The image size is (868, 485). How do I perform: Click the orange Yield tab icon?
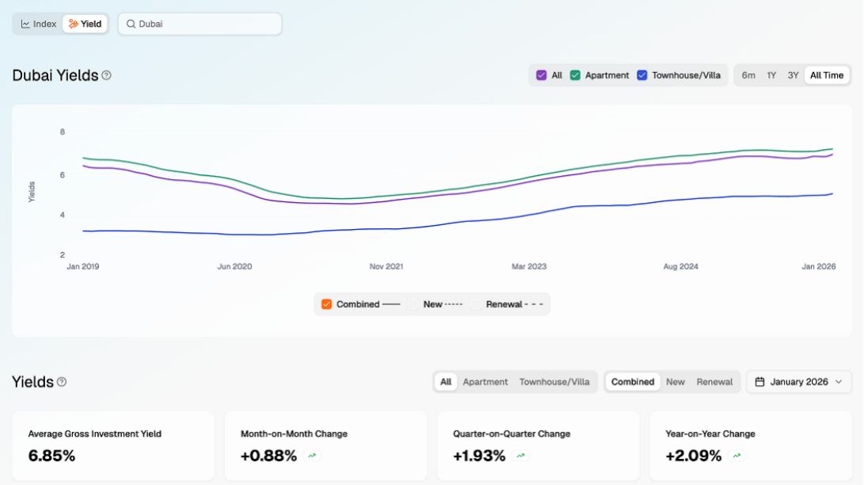73,24
